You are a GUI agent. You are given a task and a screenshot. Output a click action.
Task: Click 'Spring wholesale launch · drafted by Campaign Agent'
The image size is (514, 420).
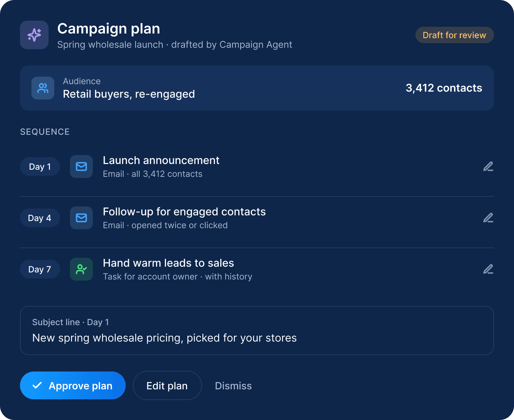pyautogui.click(x=175, y=45)
